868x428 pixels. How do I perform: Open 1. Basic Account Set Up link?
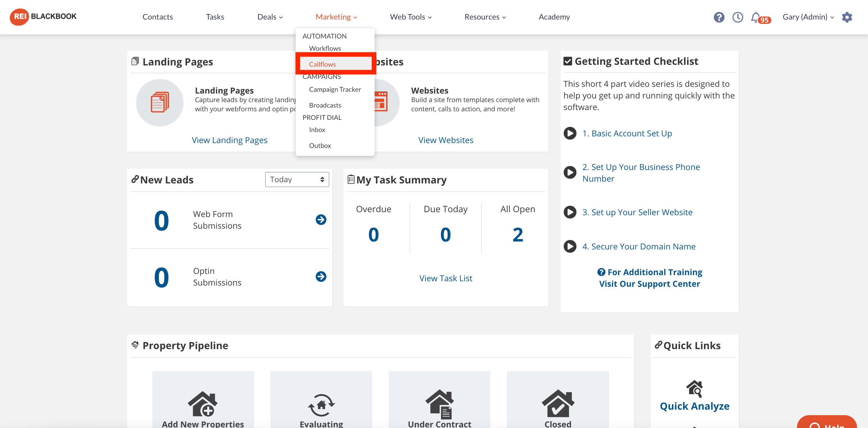tap(627, 133)
